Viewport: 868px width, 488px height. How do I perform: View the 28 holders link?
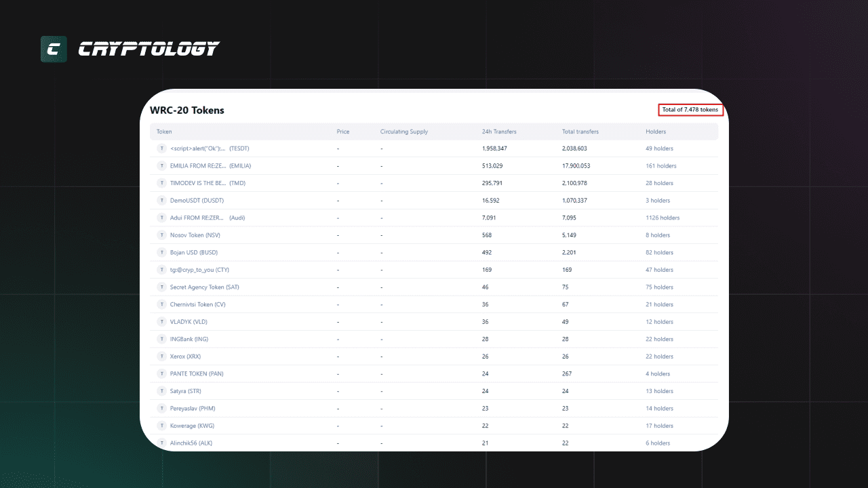click(660, 183)
